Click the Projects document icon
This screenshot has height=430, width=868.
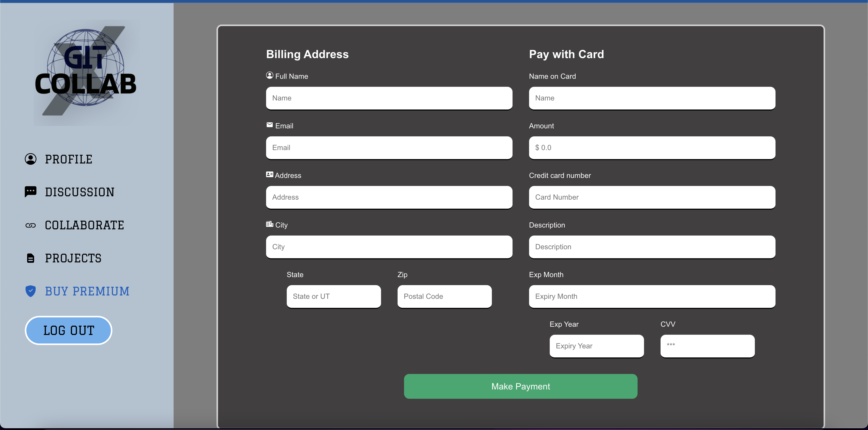(x=30, y=258)
